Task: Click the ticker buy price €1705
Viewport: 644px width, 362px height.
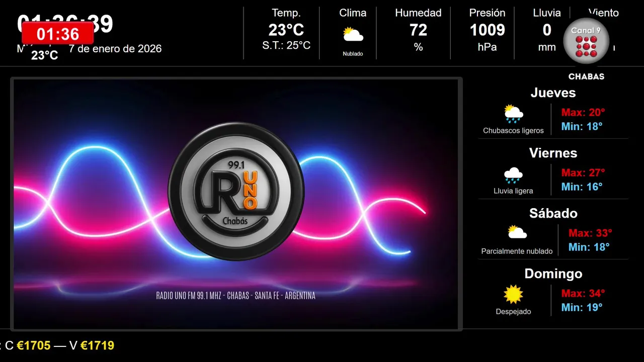Action: click(34, 345)
